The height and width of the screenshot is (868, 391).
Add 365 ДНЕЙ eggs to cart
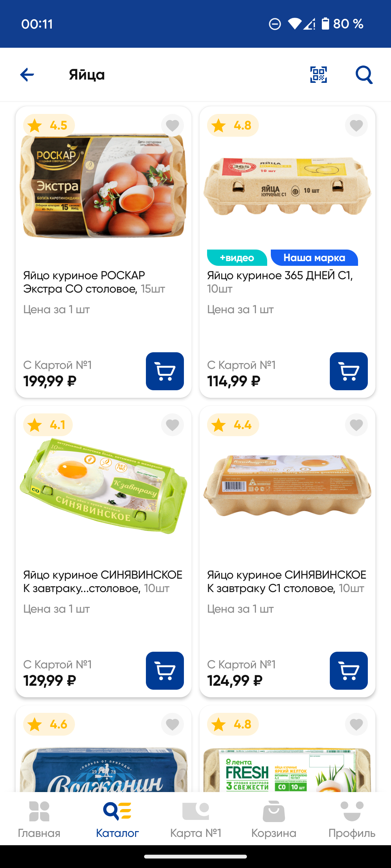(349, 371)
